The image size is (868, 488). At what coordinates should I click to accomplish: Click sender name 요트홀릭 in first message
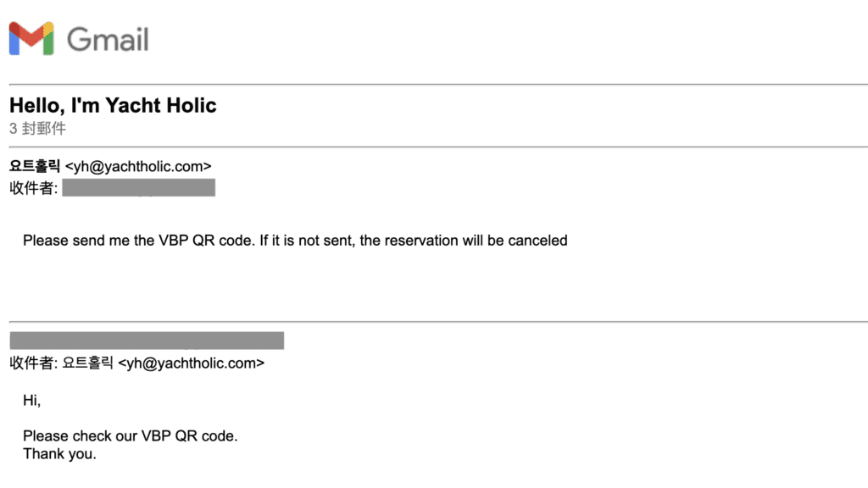34,166
